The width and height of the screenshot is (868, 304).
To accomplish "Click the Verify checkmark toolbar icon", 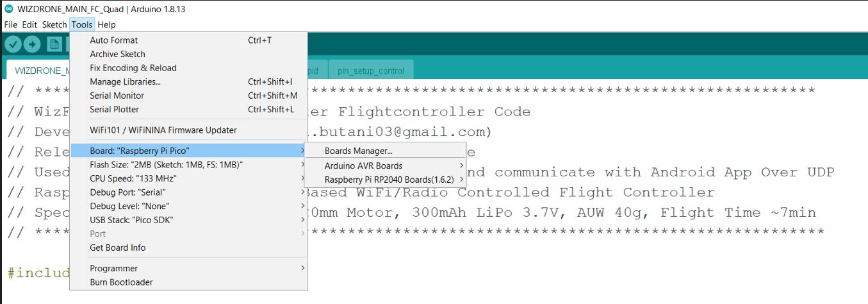I will (13, 44).
